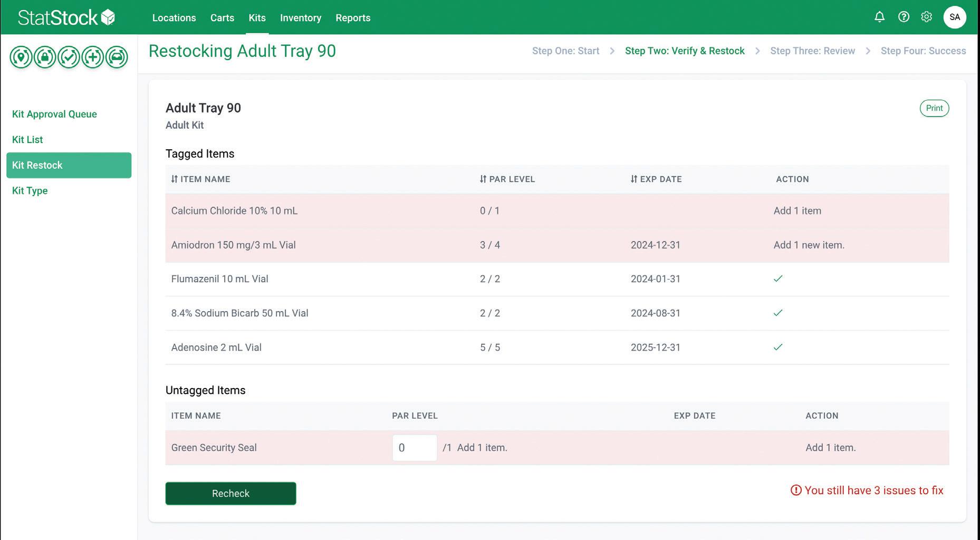Click the Print button
This screenshot has width=980, height=540.
coord(934,108)
